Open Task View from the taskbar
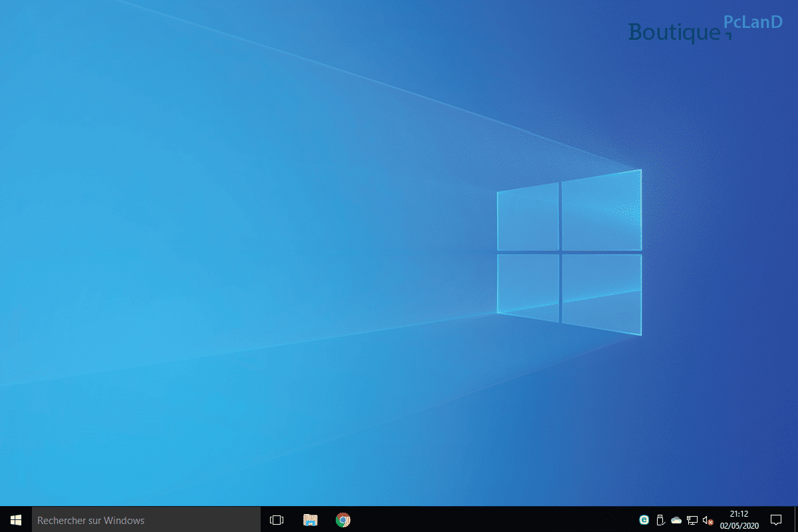The height and width of the screenshot is (532, 798). coord(277,519)
